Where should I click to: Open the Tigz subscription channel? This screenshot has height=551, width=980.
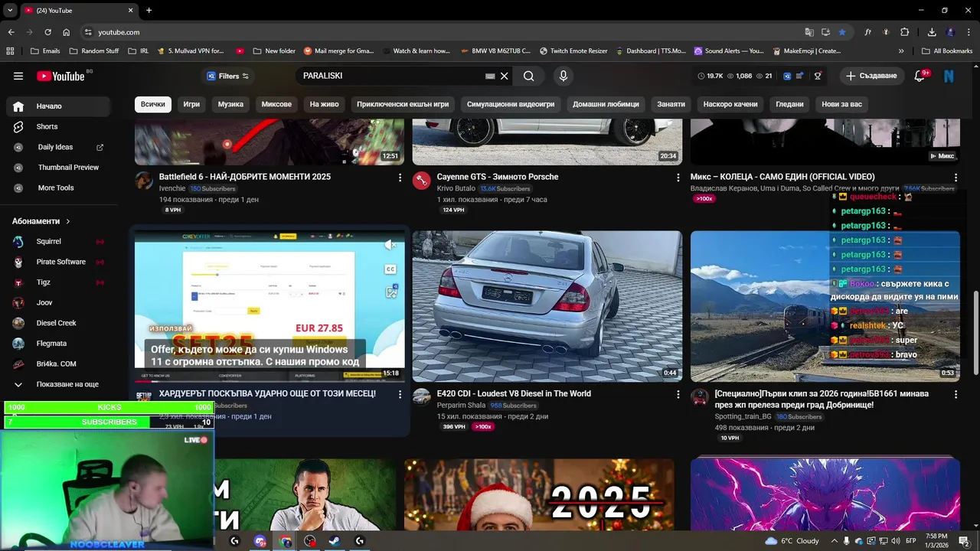58,282
